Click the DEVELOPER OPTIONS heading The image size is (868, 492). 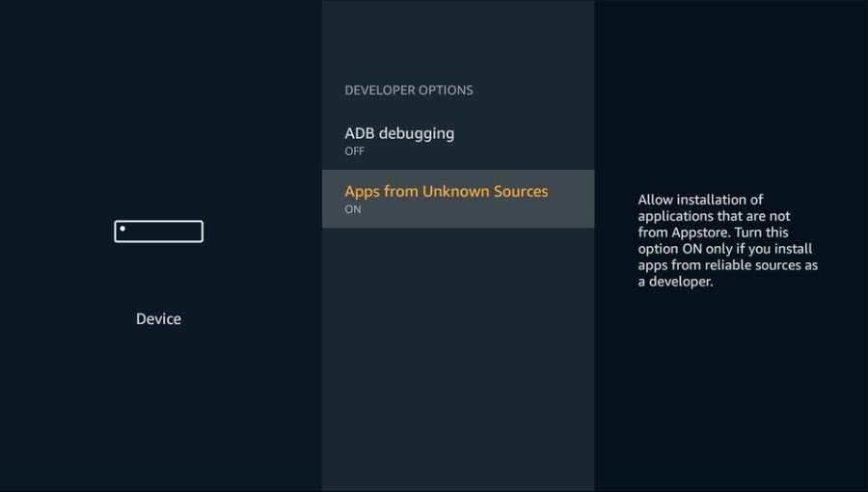click(409, 91)
